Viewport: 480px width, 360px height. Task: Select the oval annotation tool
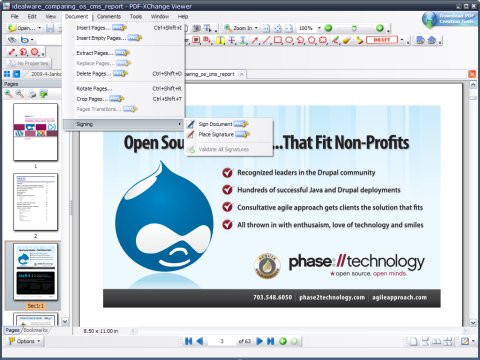tap(289, 40)
